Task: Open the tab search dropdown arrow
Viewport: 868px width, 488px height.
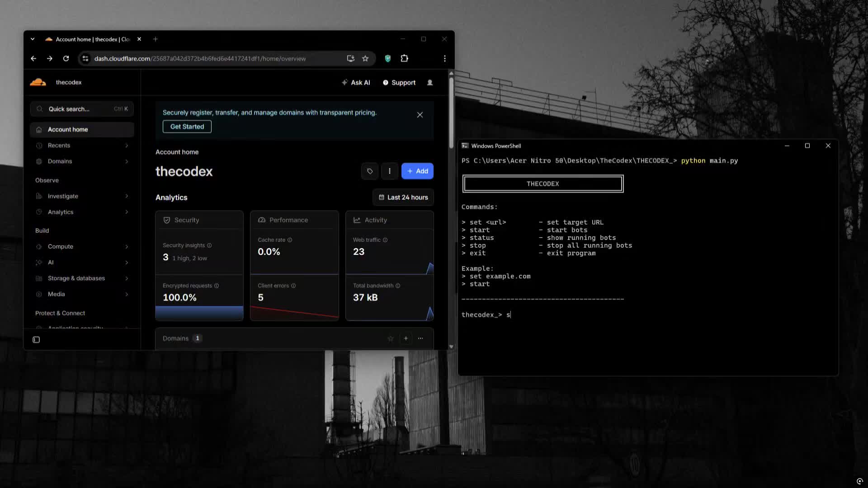Action: click(x=33, y=39)
